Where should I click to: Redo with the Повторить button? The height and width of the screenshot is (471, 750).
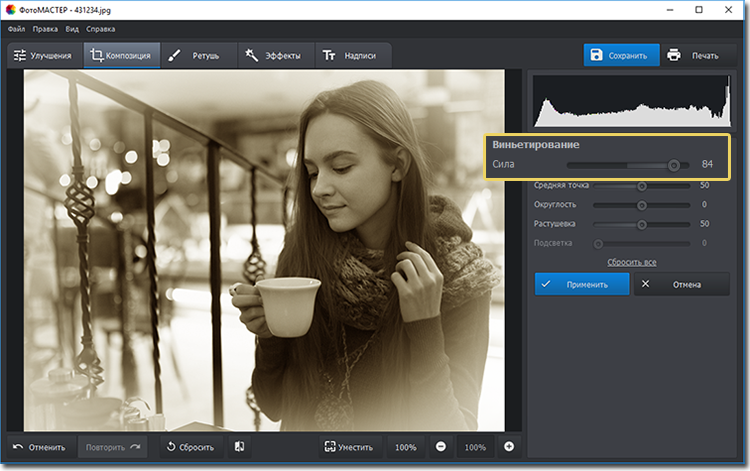pos(111,447)
